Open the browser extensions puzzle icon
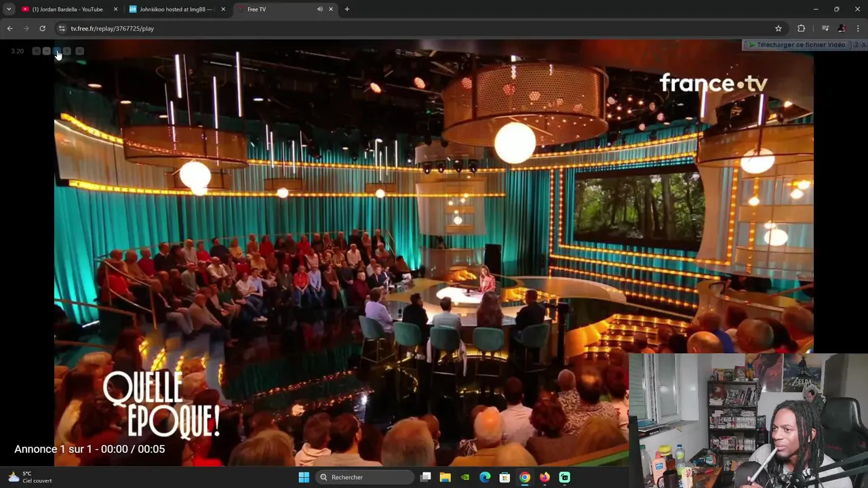The height and width of the screenshot is (488, 868). click(x=802, y=28)
